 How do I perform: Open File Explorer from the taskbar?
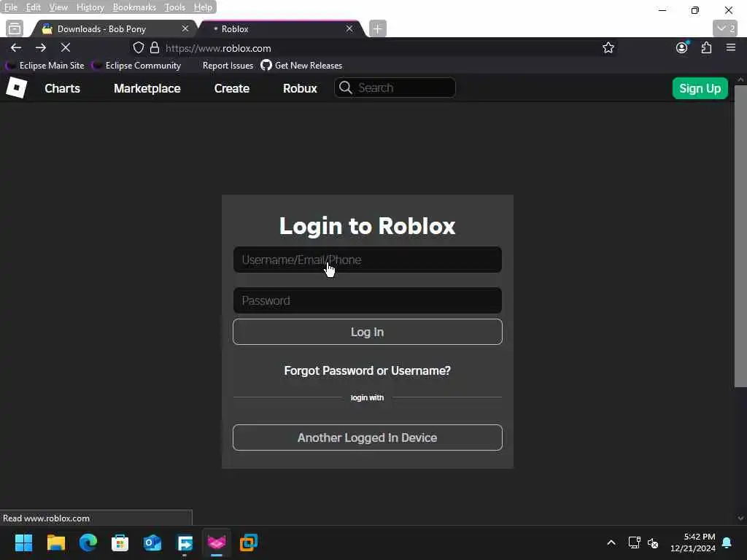55,542
